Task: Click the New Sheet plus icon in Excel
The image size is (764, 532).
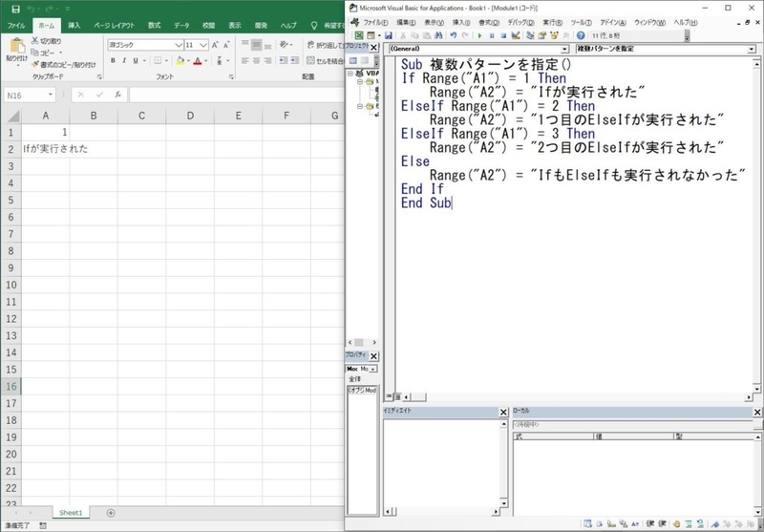Action: tap(111, 513)
